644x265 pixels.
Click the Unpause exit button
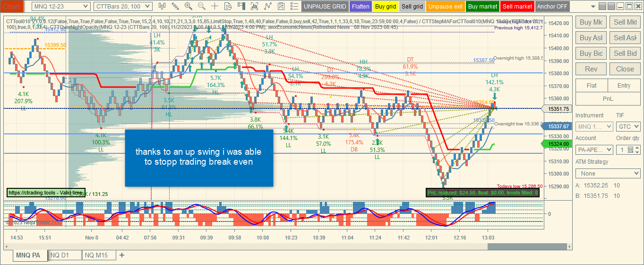pos(446,7)
